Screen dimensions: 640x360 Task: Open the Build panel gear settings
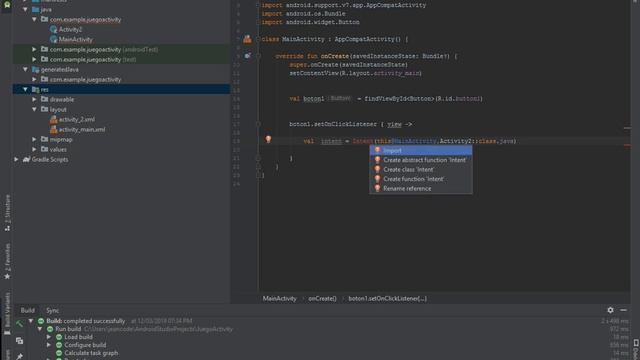(x=610, y=310)
